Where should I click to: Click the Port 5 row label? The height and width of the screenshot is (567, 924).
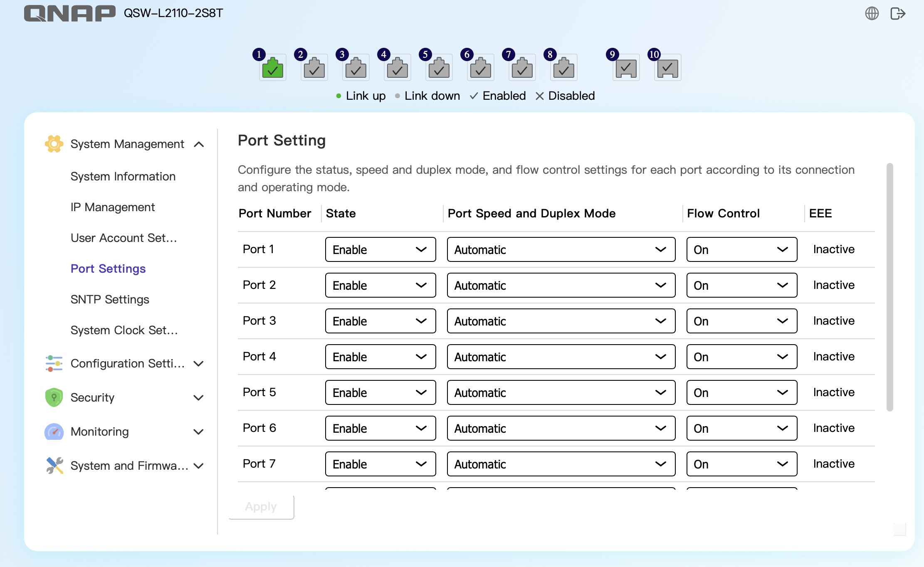pyautogui.click(x=259, y=392)
